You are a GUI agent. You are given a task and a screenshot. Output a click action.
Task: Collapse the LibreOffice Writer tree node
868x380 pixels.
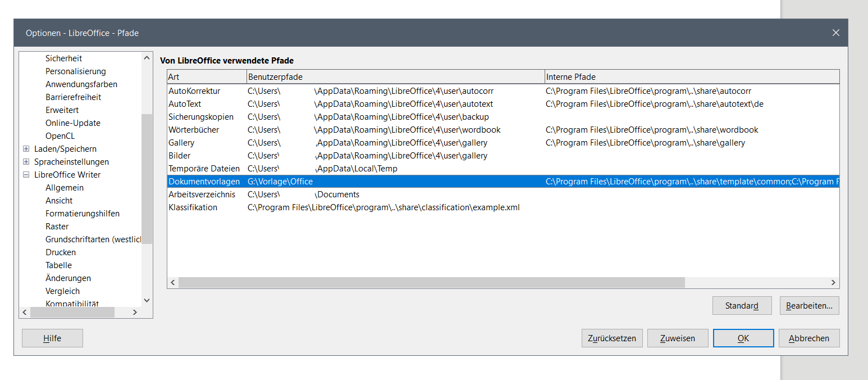tap(26, 175)
